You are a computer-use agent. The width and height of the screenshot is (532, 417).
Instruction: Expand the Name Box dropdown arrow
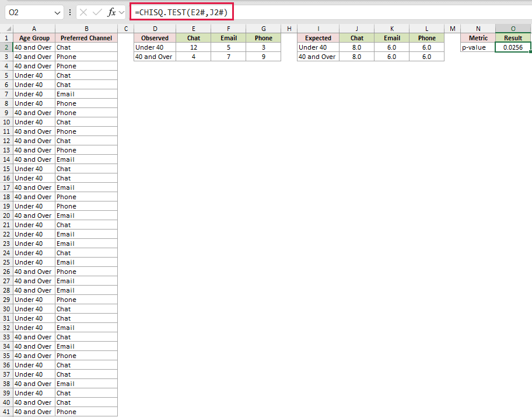(57, 13)
